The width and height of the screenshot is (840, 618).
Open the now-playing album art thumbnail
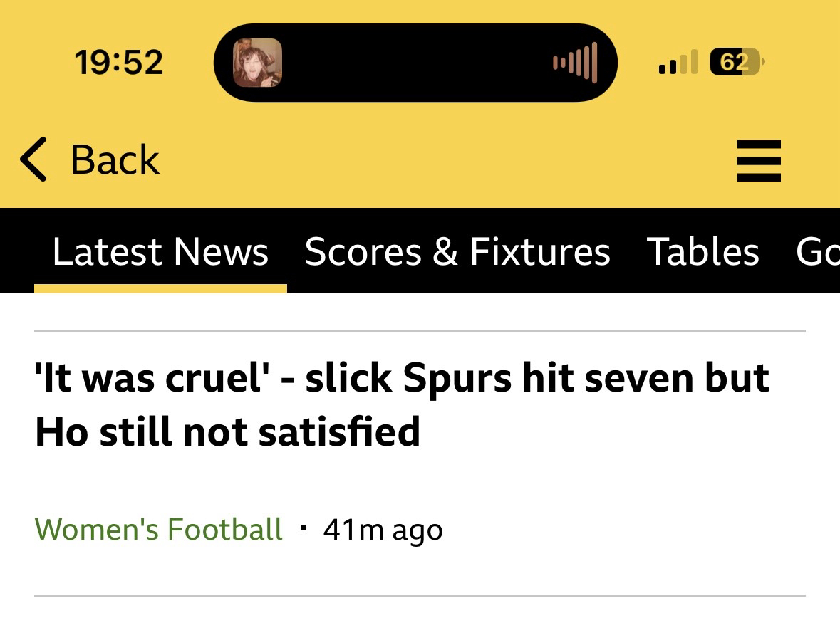coord(257,63)
